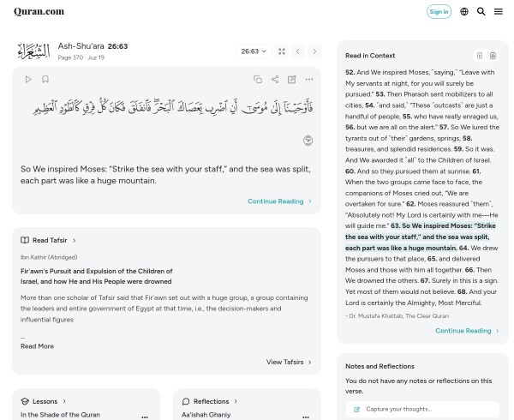
Task: Click the Arabic verse text
Action: pos(172,106)
